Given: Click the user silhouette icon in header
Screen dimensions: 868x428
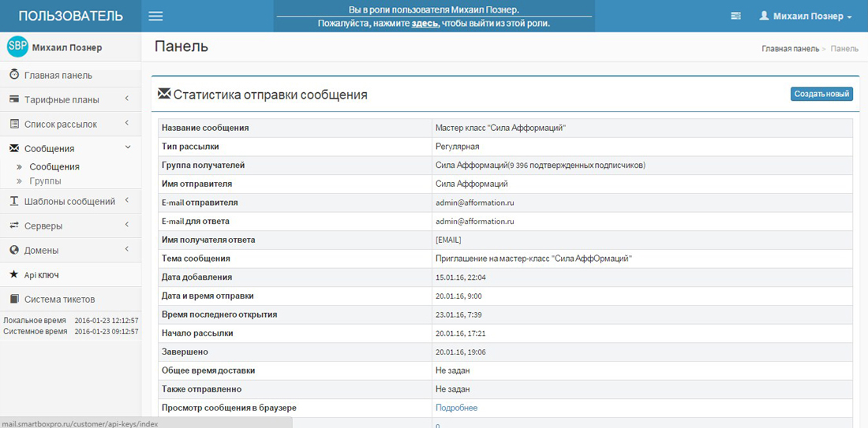Looking at the screenshot, I should tap(764, 16).
